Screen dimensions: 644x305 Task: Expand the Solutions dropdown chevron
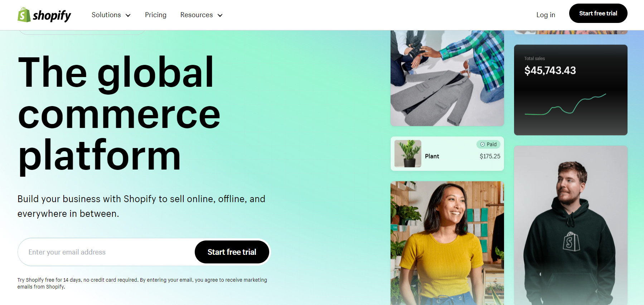(128, 15)
